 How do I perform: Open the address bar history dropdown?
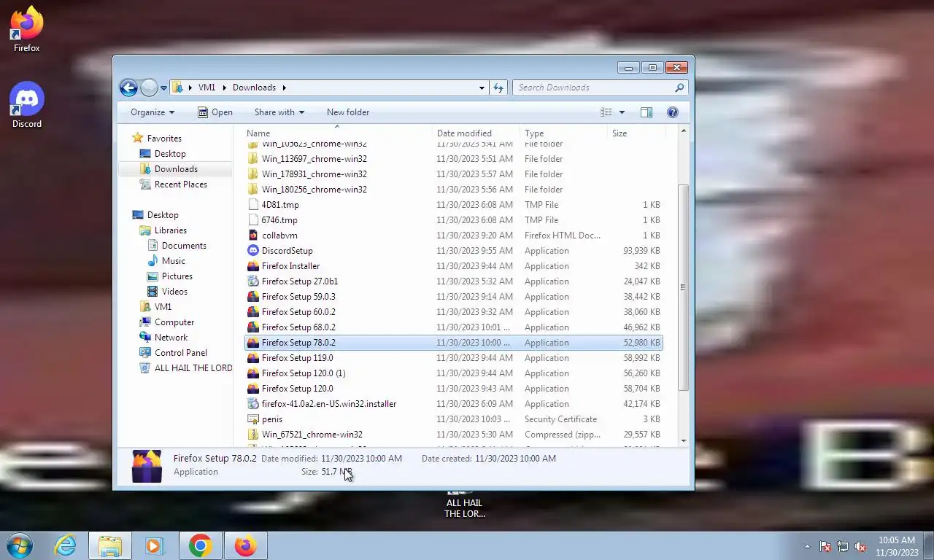click(x=482, y=88)
